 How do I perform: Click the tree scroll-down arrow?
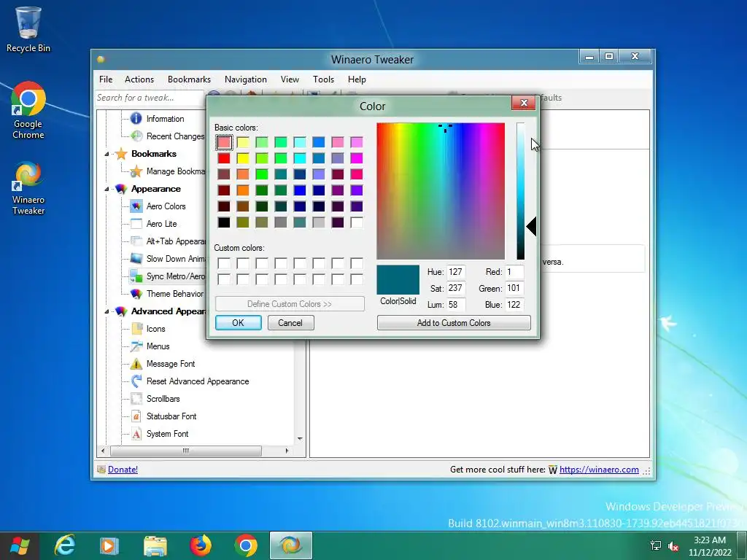tap(300, 438)
